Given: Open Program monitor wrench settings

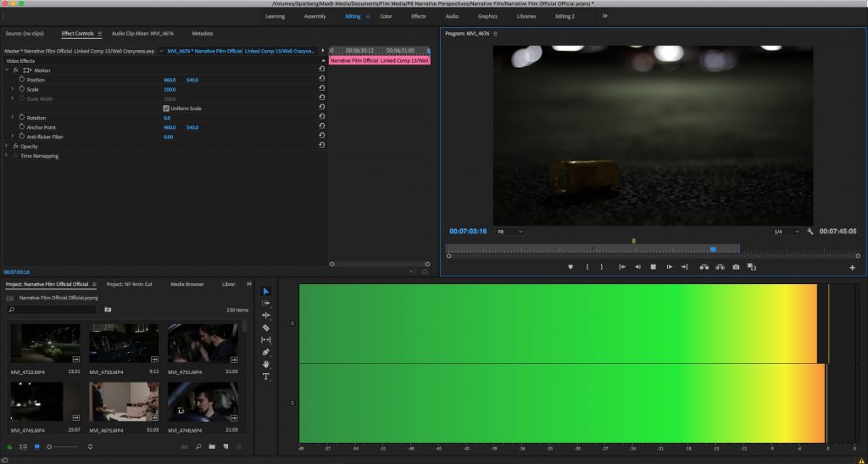Looking at the screenshot, I should click(810, 232).
